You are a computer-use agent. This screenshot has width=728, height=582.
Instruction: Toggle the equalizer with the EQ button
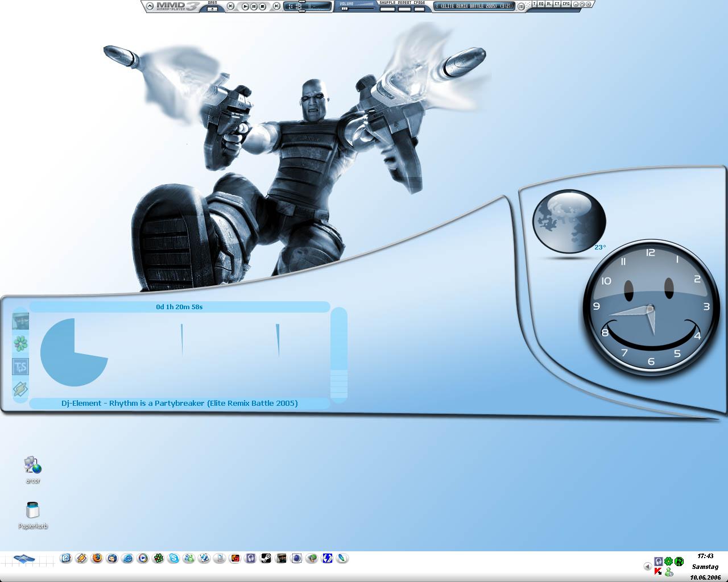click(x=541, y=4)
